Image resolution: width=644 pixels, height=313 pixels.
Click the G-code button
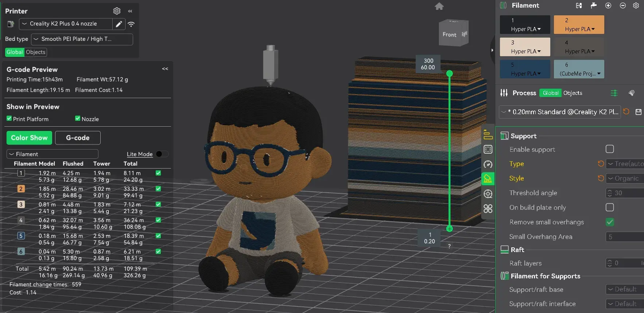(78, 138)
